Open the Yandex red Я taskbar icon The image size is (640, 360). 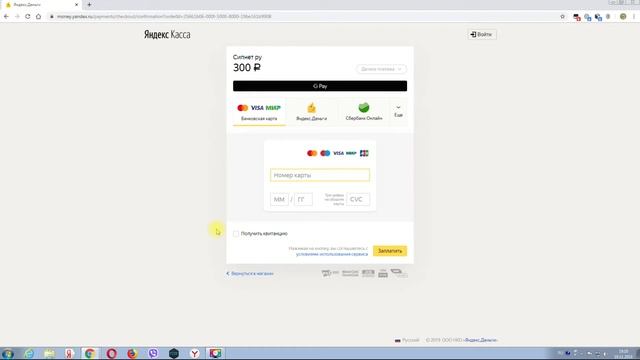(x=70, y=353)
